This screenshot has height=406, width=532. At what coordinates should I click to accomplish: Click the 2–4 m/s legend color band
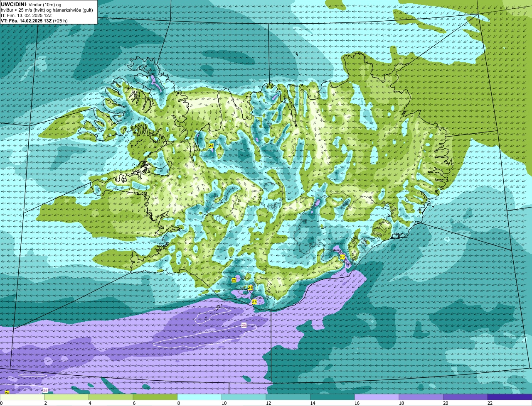coord(66,397)
